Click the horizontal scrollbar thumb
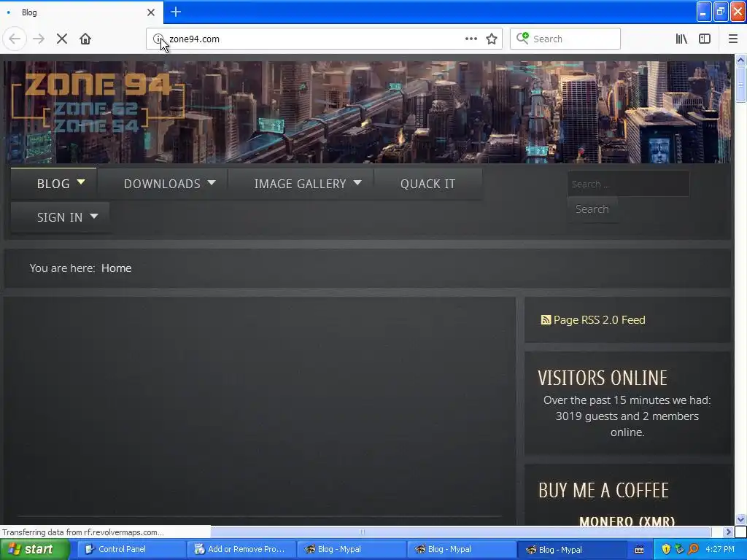The height and width of the screenshot is (560, 747). click(x=362, y=532)
